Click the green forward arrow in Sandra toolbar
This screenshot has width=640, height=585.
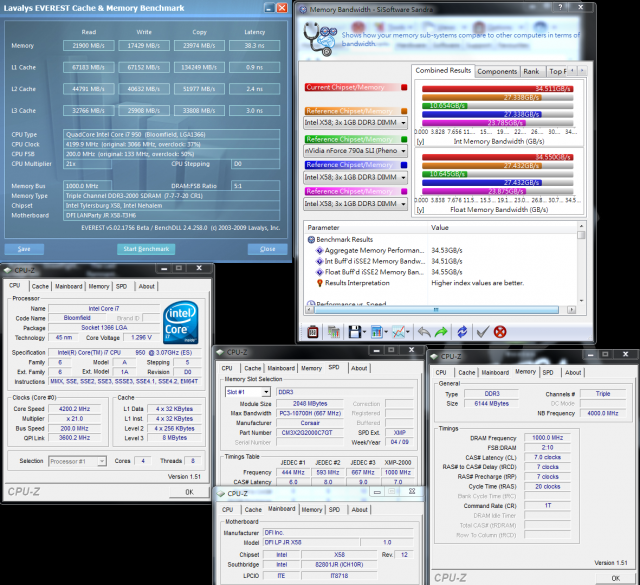(441, 332)
